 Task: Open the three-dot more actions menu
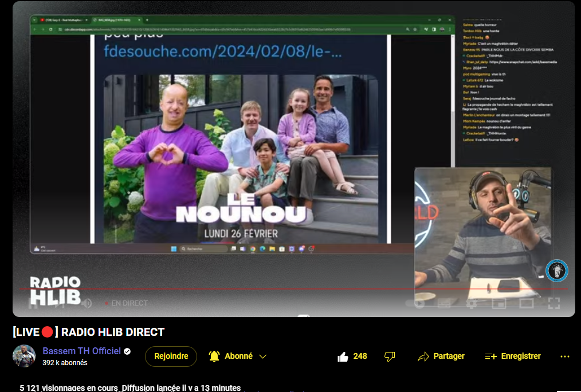pos(565,357)
